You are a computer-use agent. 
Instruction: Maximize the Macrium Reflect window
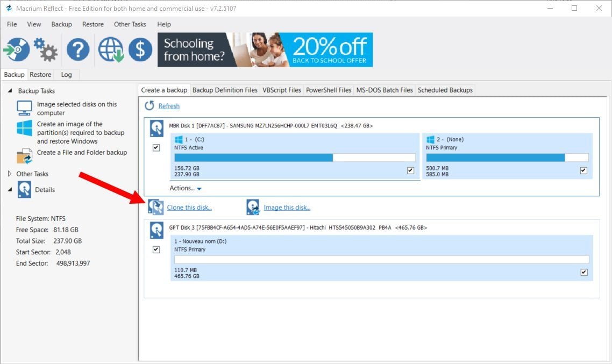click(574, 8)
